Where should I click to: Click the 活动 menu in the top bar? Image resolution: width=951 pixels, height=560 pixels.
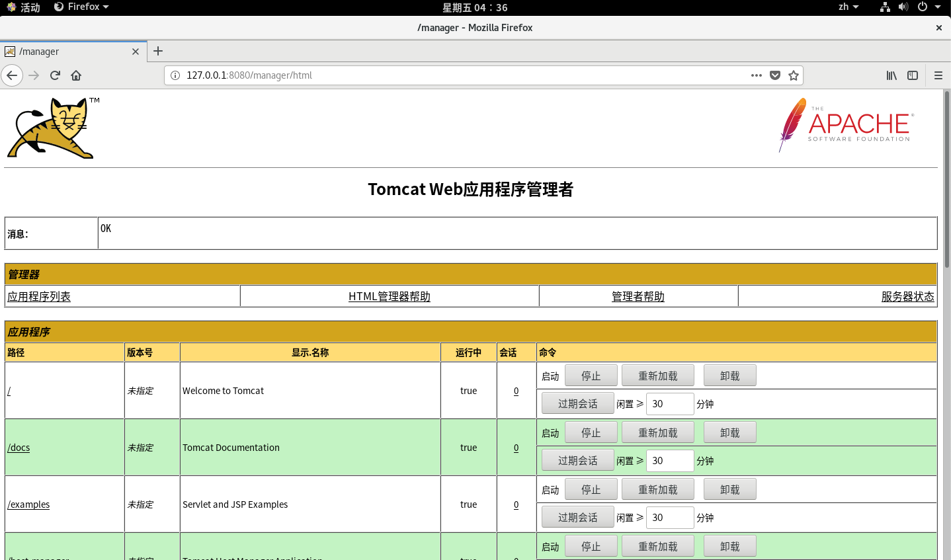point(24,7)
